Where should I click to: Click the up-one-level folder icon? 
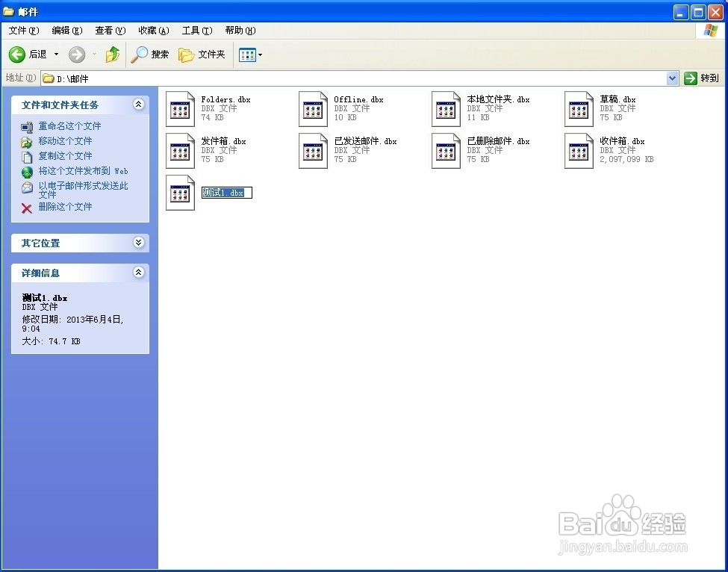point(113,54)
